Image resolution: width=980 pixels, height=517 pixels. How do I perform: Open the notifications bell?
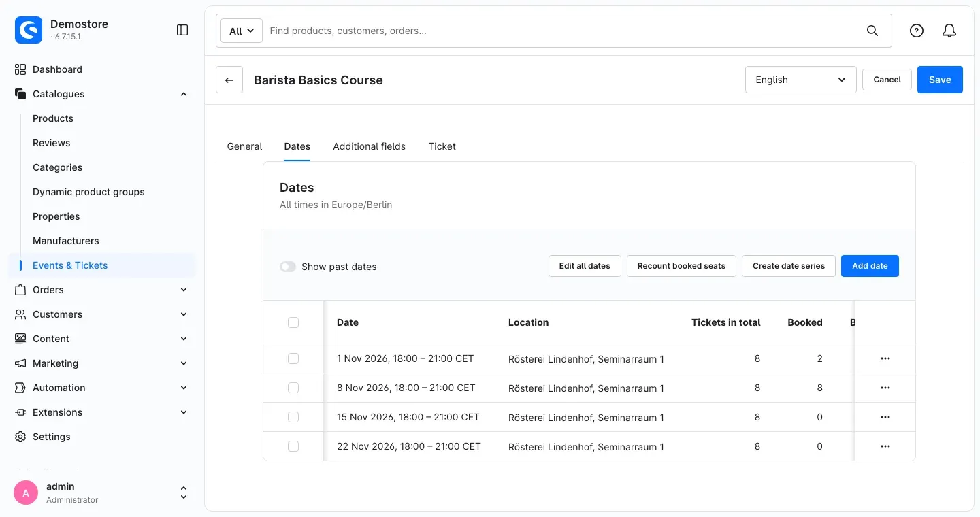949,31
